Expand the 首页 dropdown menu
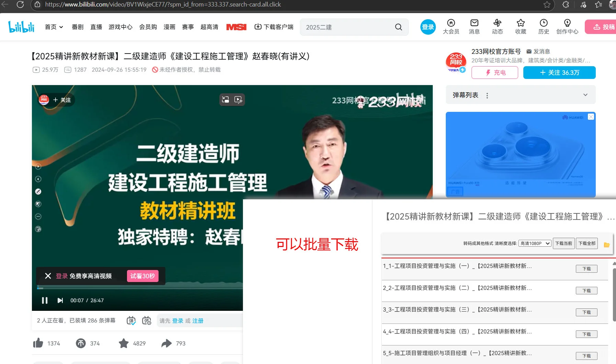Viewport: 616px width, 364px height. click(61, 27)
